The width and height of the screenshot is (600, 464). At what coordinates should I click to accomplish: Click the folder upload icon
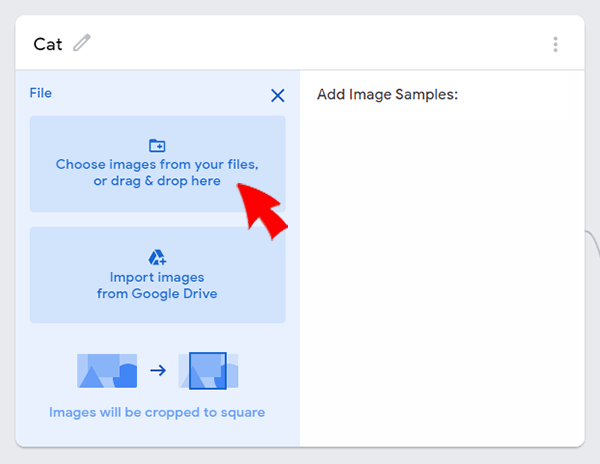[x=157, y=146]
